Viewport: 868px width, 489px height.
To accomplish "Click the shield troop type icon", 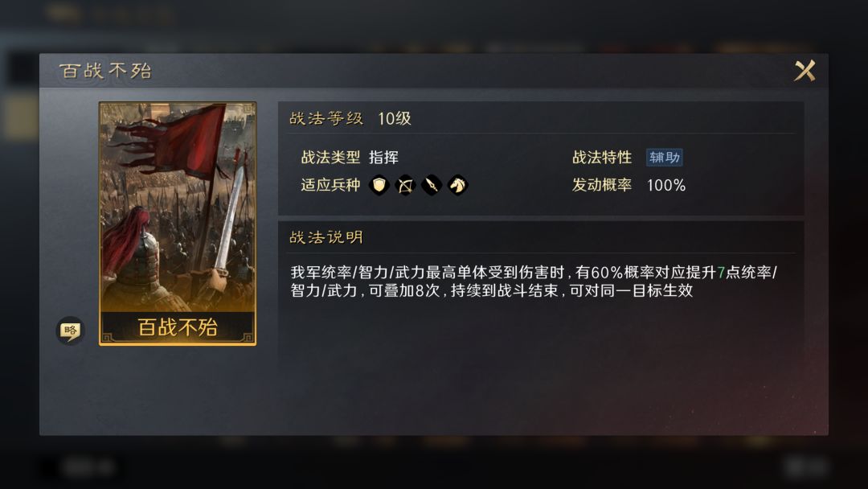I will click(x=379, y=185).
